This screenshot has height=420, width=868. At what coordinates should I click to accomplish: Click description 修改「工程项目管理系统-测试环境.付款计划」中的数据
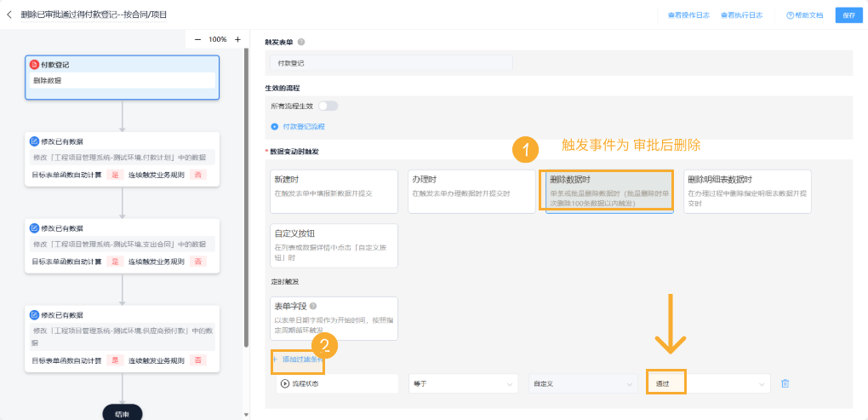click(x=120, y=158)
